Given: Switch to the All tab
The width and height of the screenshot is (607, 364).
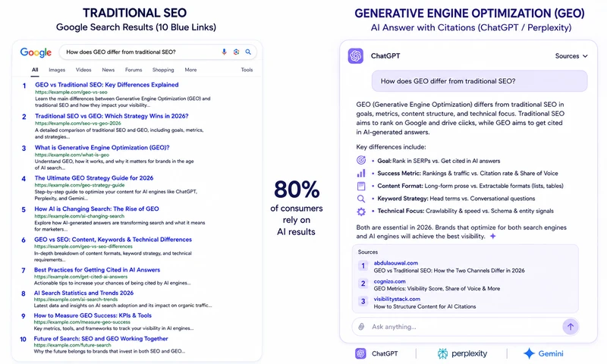Looking at the screenshot, I should point(35,70).
